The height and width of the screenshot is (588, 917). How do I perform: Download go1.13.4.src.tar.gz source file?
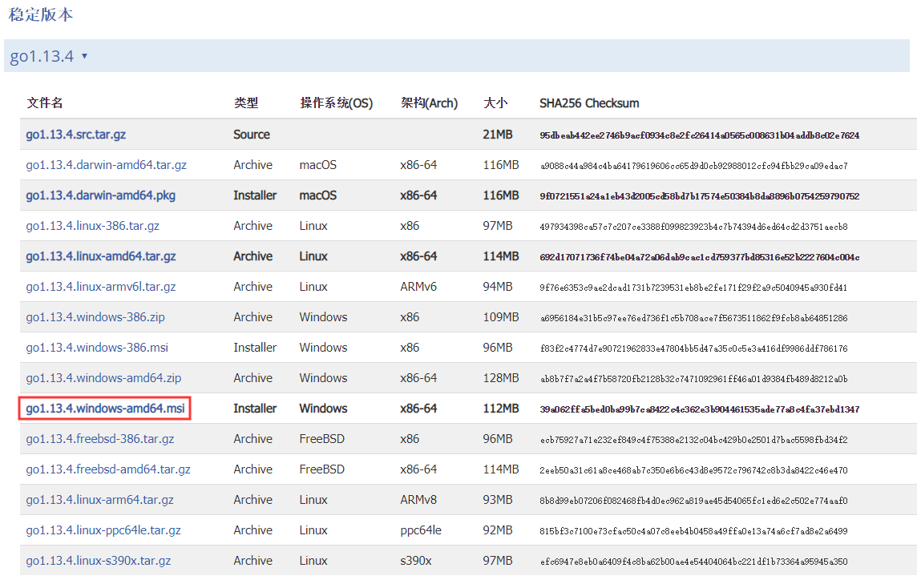pos(75,135)
